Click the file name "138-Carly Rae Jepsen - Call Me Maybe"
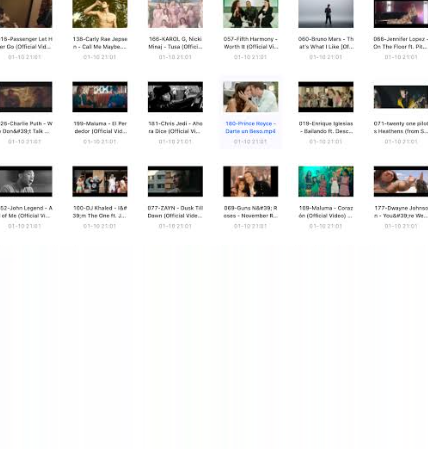The image size is (428, 449). pos(100,43)
